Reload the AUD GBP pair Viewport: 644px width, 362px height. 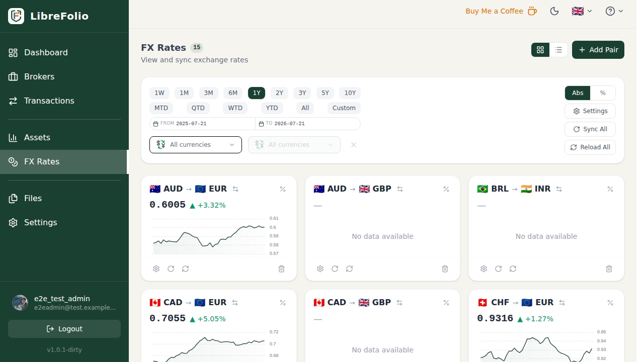point(349,269)
